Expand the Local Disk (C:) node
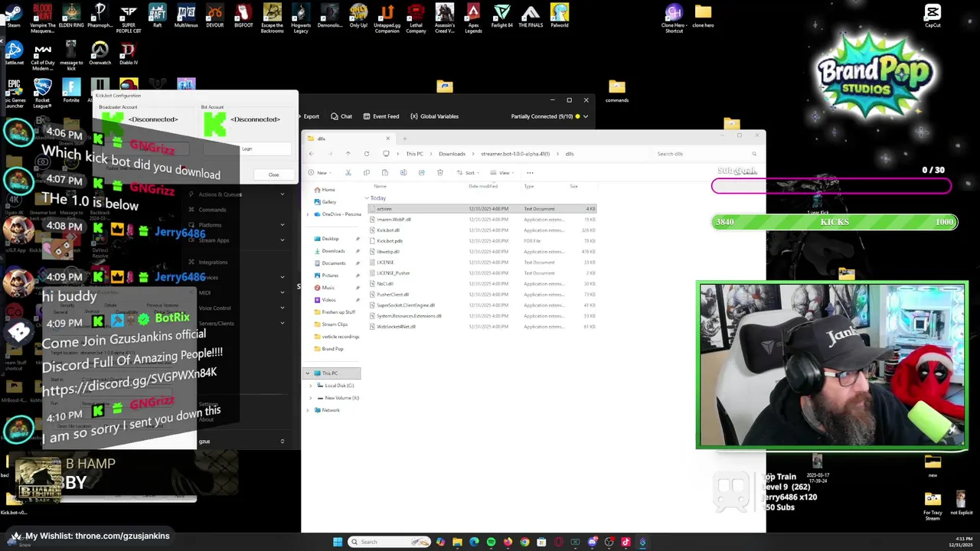This screenshot has width=980, height=551. click(x=312, y=386)
